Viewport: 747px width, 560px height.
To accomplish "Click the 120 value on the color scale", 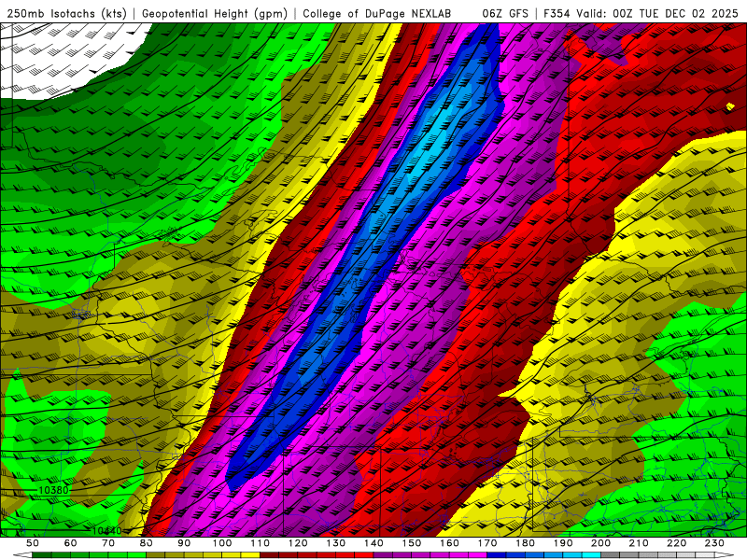I will pos(298,543).
